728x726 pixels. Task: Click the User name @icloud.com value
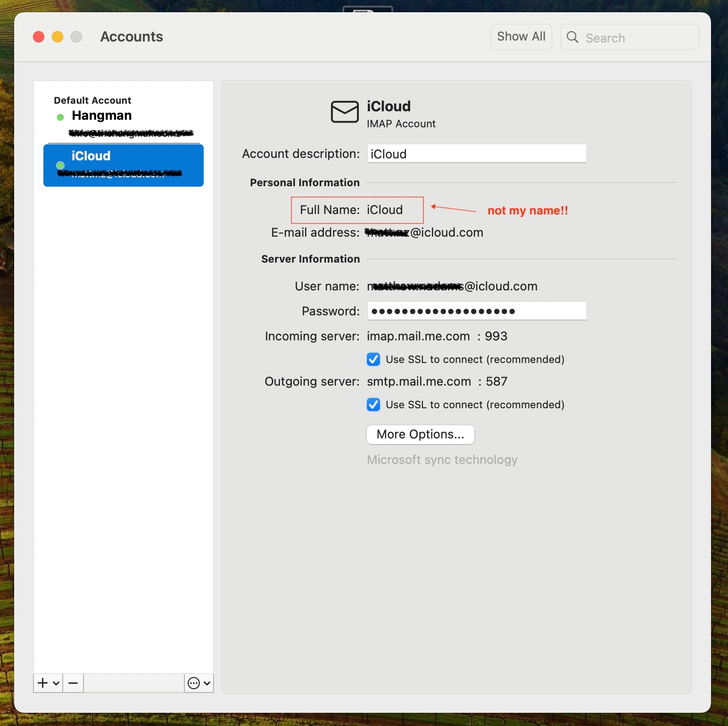click(x=452, y=286)
